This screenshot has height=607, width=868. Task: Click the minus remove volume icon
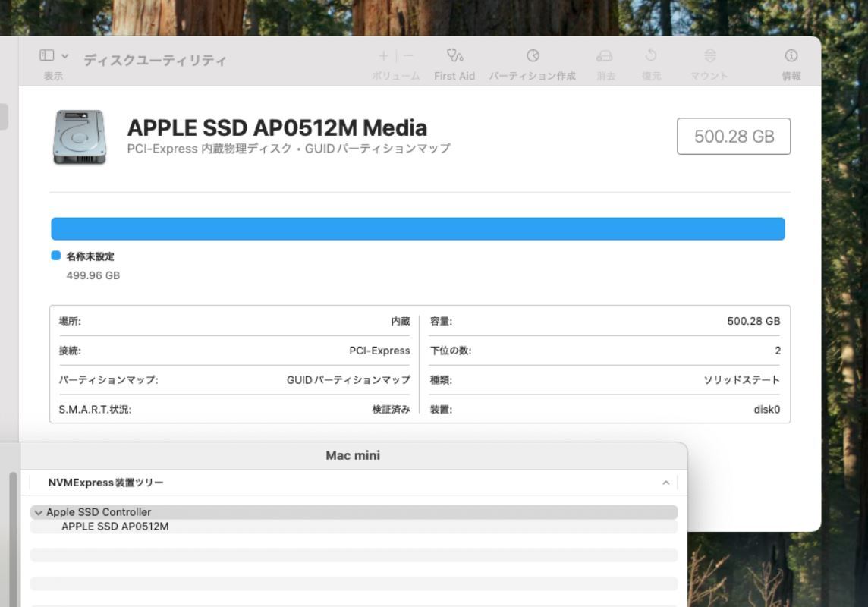(409, 55)
